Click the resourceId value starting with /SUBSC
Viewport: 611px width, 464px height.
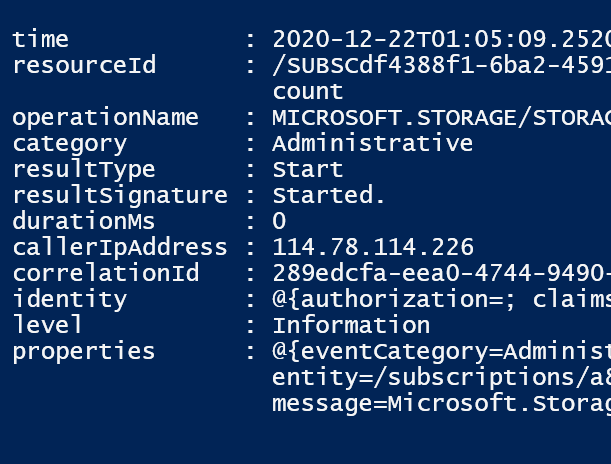point(440,66)
